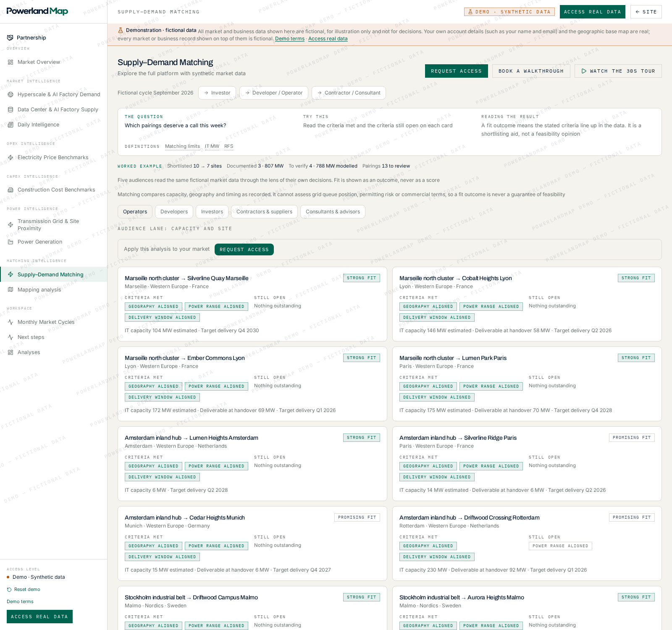Click the Demo · Synthetic Data badge
The width and height of the screenshot is (672, 630).
point(509,12)
